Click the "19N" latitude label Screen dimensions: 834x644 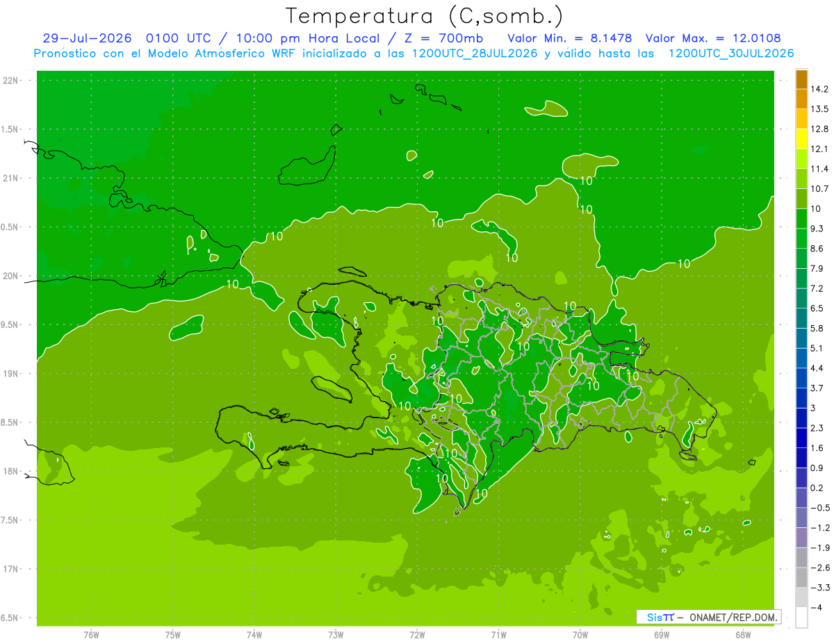click(11, 374)
